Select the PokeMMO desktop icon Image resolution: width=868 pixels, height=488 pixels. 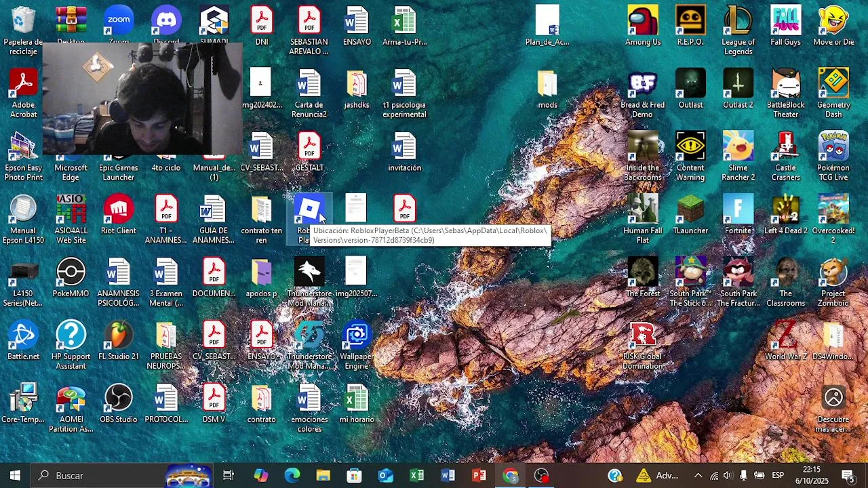71,278
